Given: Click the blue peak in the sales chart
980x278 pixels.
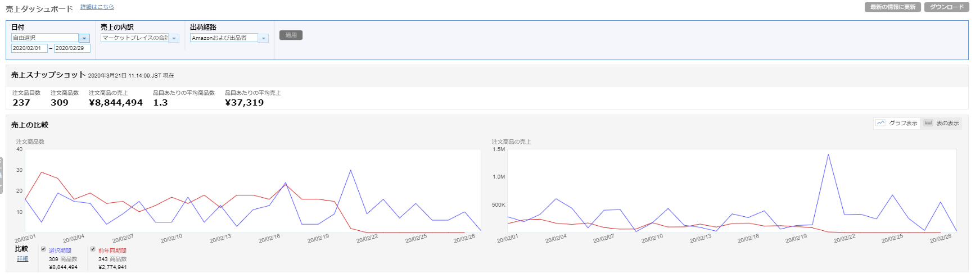Looking at the screenshot, I should point(828,154).
